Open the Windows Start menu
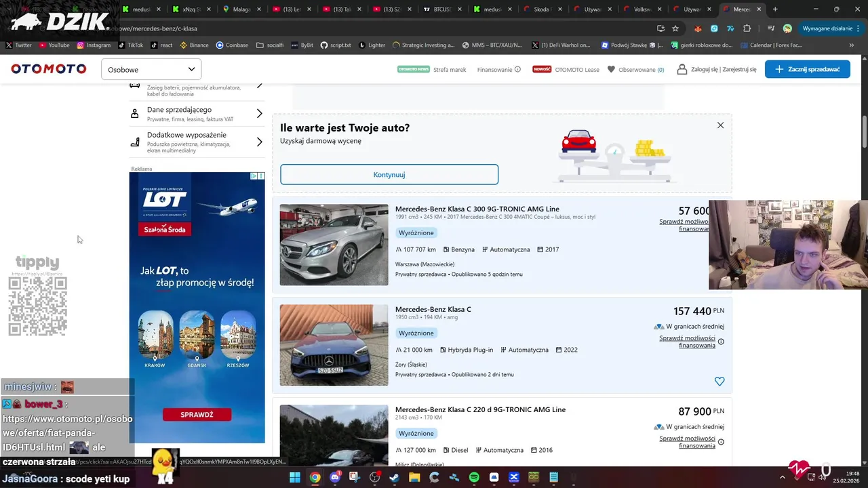868x488 pixels. 295,477
